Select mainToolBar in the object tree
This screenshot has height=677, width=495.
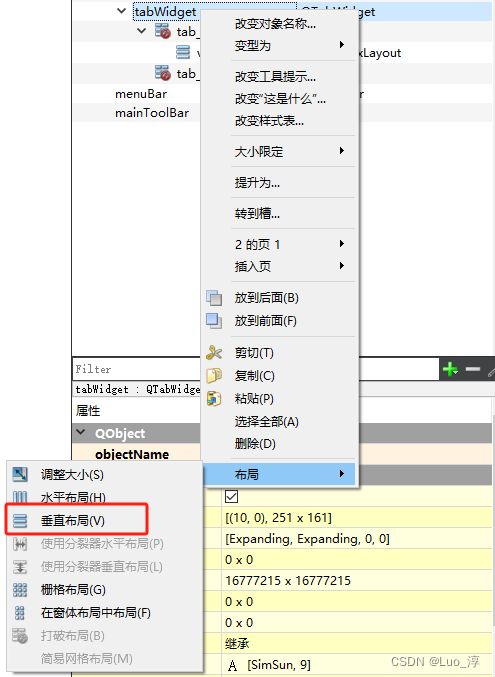(x=152, y=113)
